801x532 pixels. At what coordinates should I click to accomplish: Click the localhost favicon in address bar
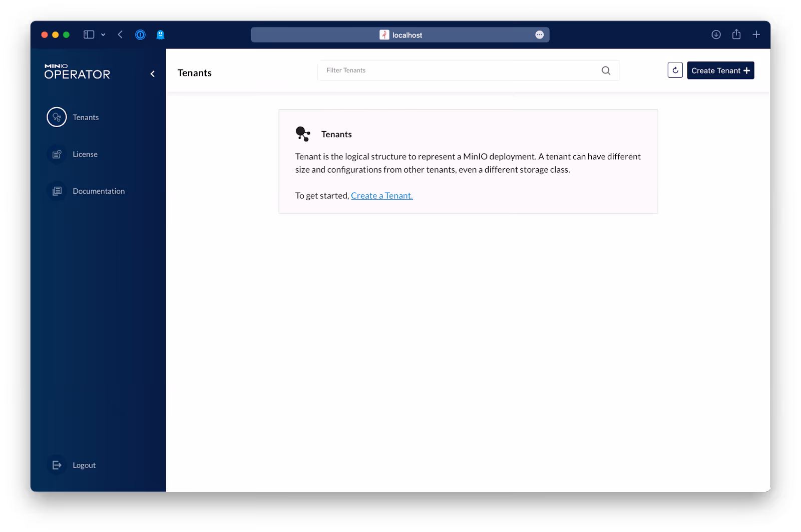coord(384,35)
